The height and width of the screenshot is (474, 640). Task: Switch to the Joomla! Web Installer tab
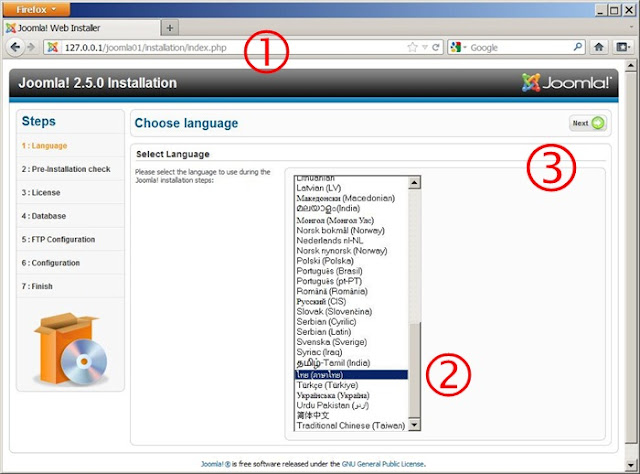[x=82, y=28]
